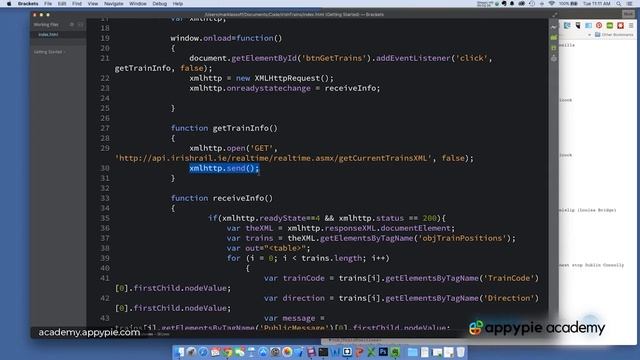This screenshot has width=640, height=360.
Task: Click 'function receiveInfo()' on line 33
Action: [222, 198]
